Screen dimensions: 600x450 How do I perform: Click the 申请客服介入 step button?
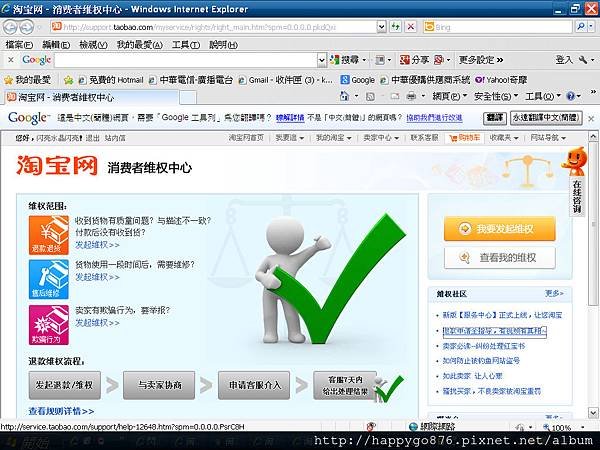(254, 385)
